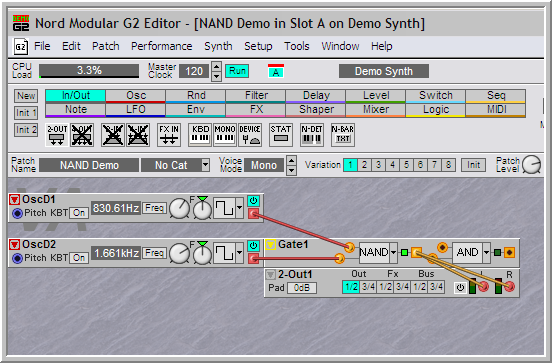Click the Init 1 button
This screenshot has width=552, height=363.
coord(26,113)
